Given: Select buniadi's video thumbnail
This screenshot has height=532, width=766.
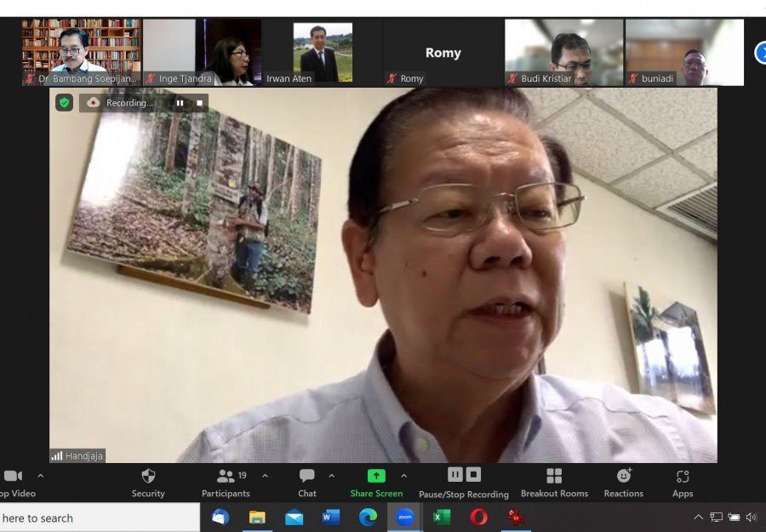Looking at the screenshot, I should [684, 52].
